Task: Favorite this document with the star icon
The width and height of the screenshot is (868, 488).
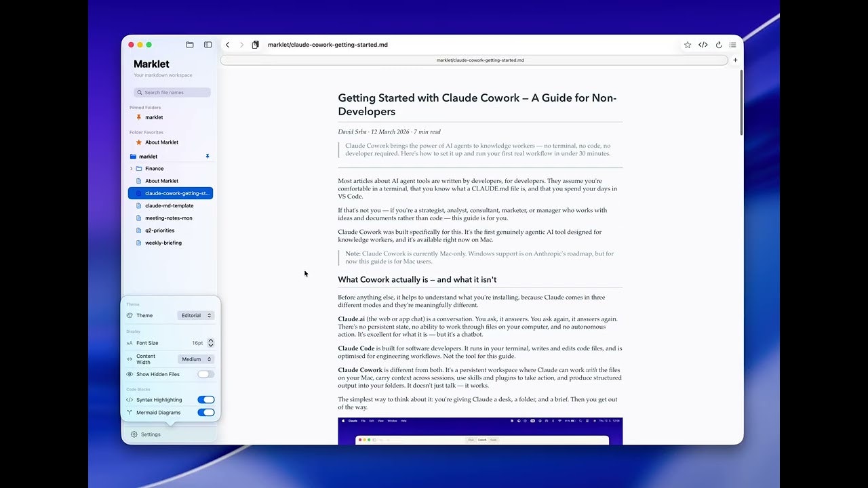Action: [x=688, y=45]
